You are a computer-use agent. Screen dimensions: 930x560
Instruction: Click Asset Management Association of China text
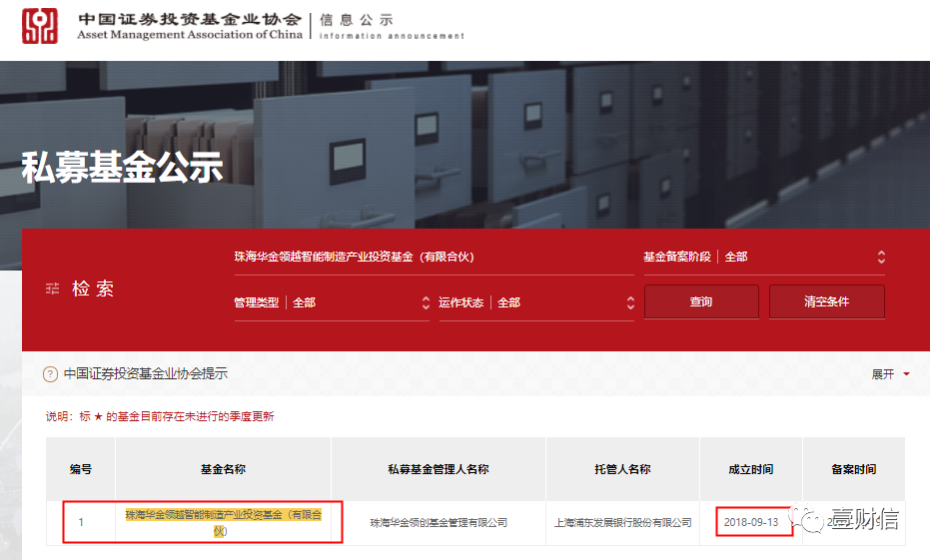[190, 34]
